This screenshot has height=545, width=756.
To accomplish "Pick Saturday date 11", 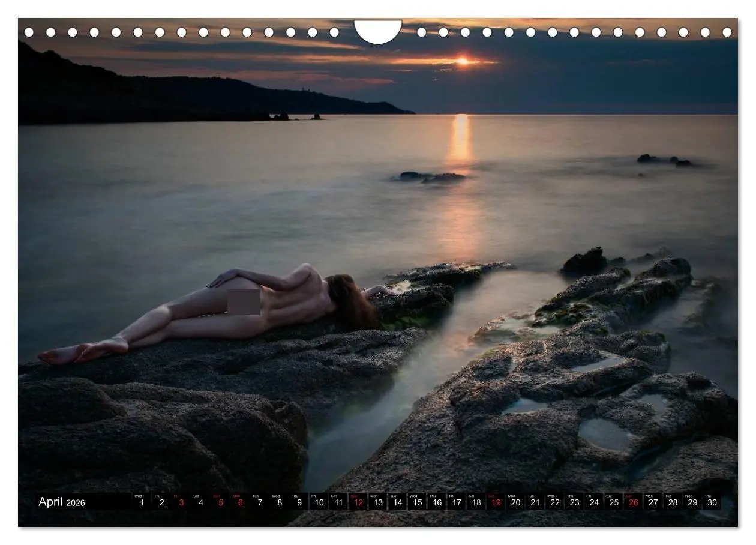I will pyautogui.click(x=338, y=502).
